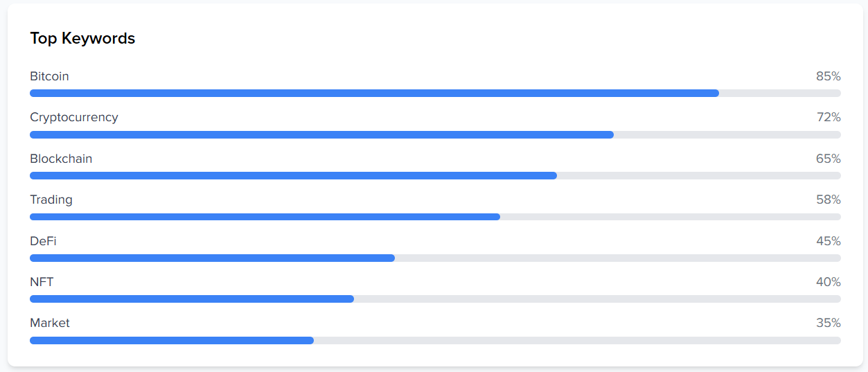The width and height of the screenshot is (868, 372).
Task: Click the NFT progress bar
Action: coord(435,299)
